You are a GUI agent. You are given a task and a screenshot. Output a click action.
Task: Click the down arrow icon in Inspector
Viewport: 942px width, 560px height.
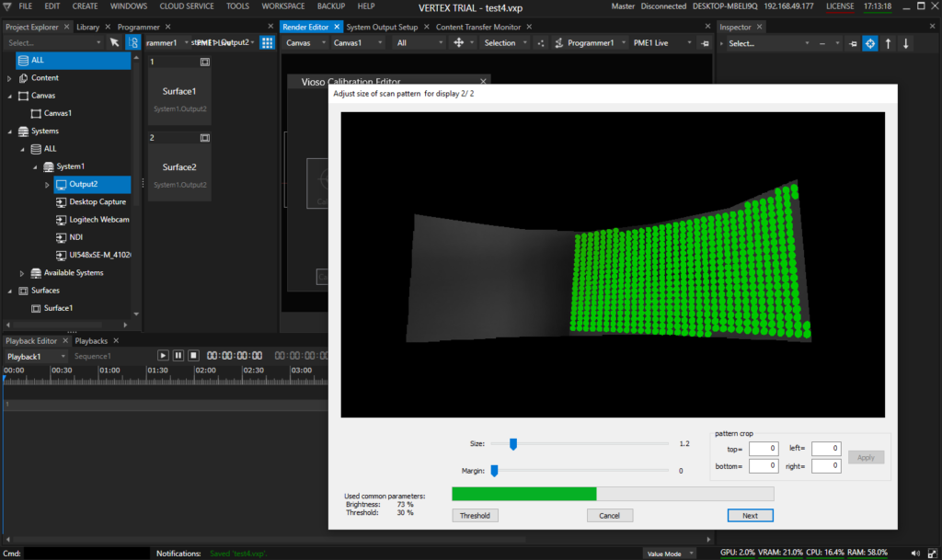pos(906,43)
